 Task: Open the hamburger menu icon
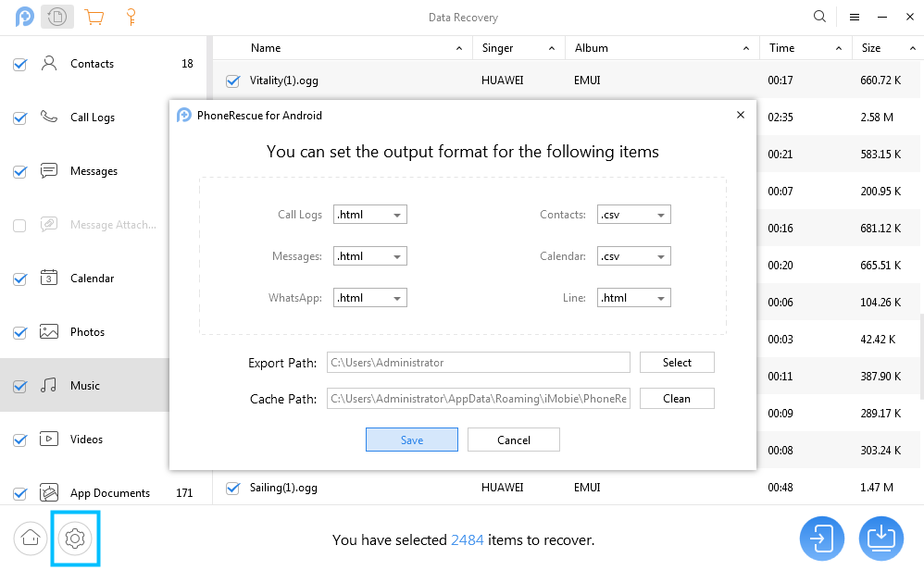click(x=855, y=17)
